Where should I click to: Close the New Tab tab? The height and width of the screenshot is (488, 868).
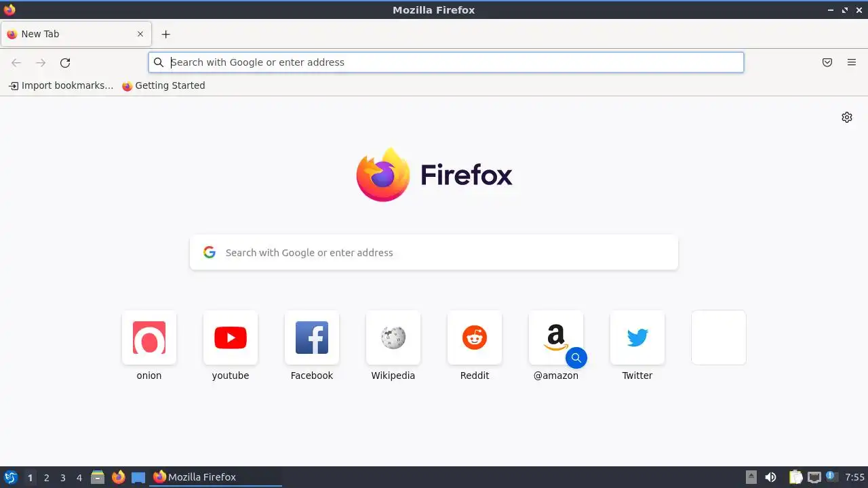140,34
